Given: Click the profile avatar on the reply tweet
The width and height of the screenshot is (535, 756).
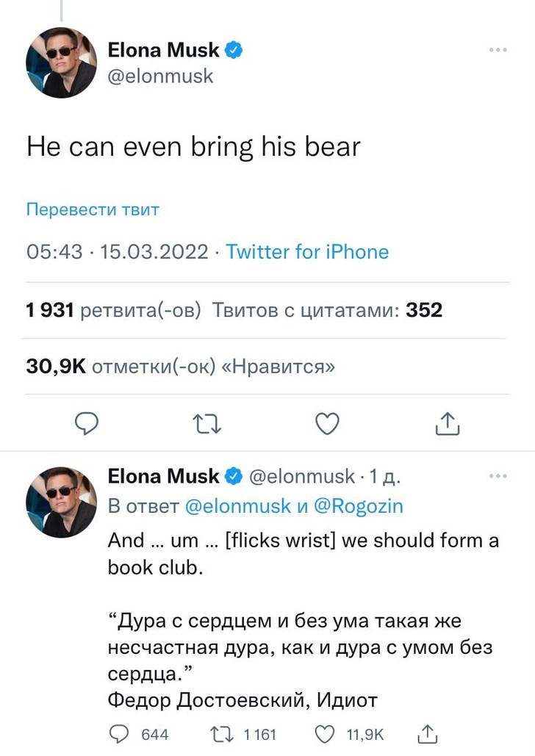Looking at the screenshot, I should (61, 501).
